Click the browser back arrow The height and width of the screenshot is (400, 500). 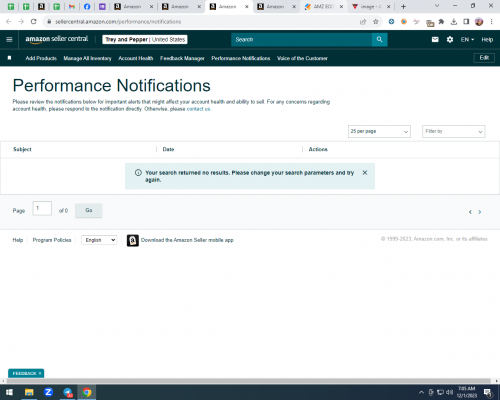pyautogui.click(x=9, y=22)
